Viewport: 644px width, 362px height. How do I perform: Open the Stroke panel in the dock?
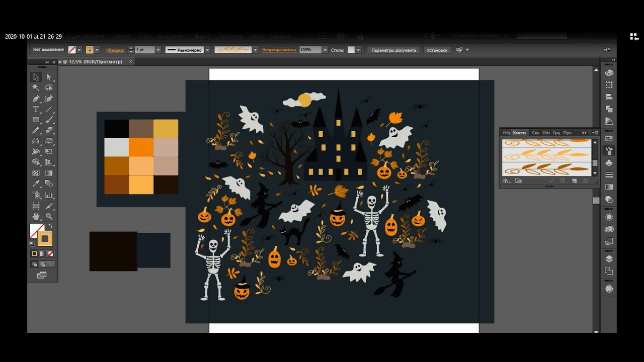609,175
